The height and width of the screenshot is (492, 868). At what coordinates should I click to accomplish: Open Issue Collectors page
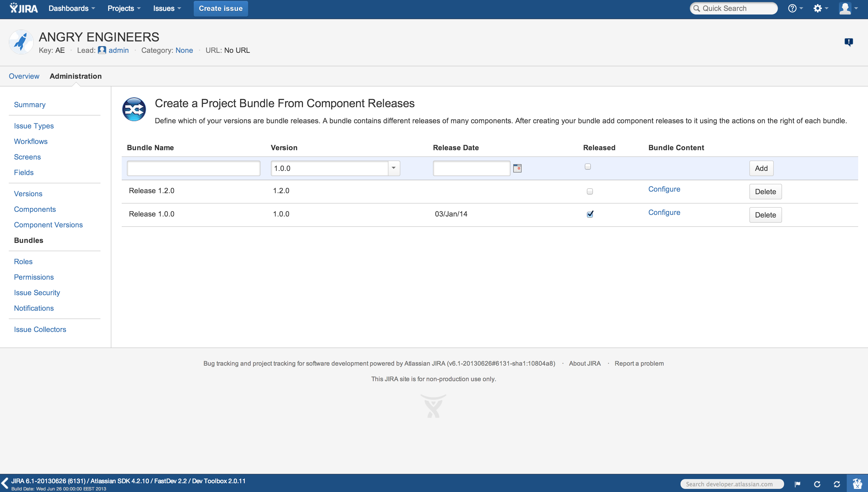point(40,330)
